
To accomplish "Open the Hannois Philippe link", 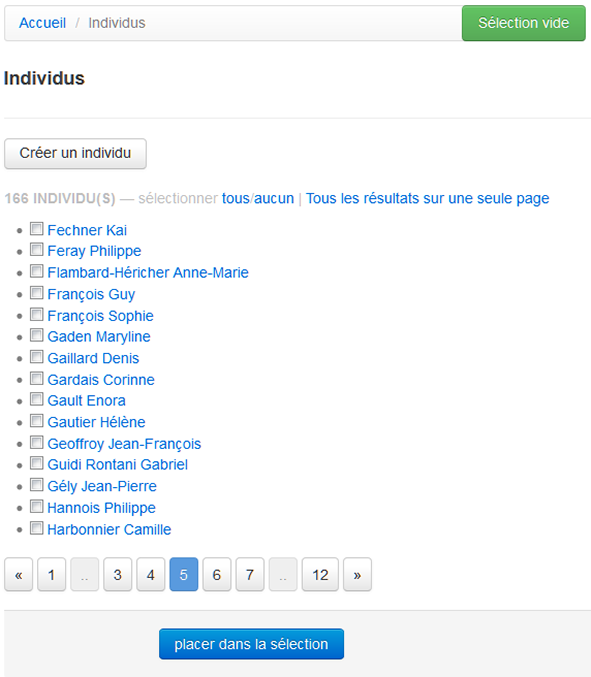I will (101, 508).
